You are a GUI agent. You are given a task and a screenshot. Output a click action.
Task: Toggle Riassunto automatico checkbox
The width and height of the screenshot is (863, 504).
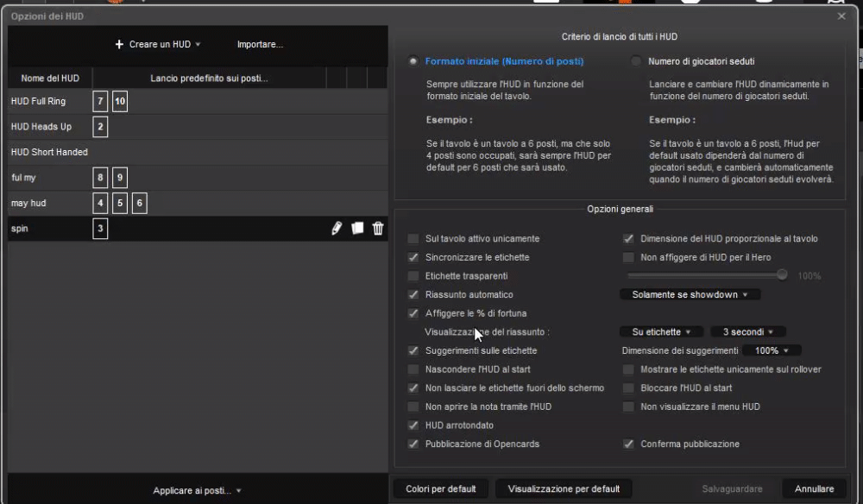(413, 294)
